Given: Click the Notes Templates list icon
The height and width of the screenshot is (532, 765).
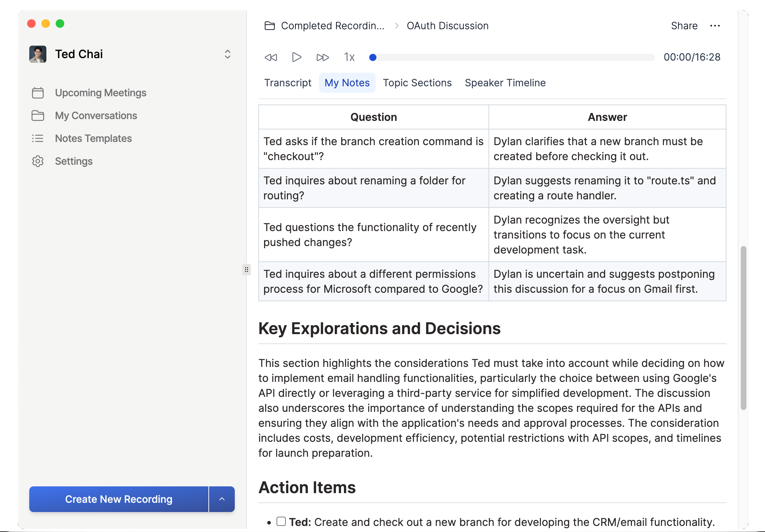Looking at the screenshot, I should pyautogui.click(x=38, y=138).
